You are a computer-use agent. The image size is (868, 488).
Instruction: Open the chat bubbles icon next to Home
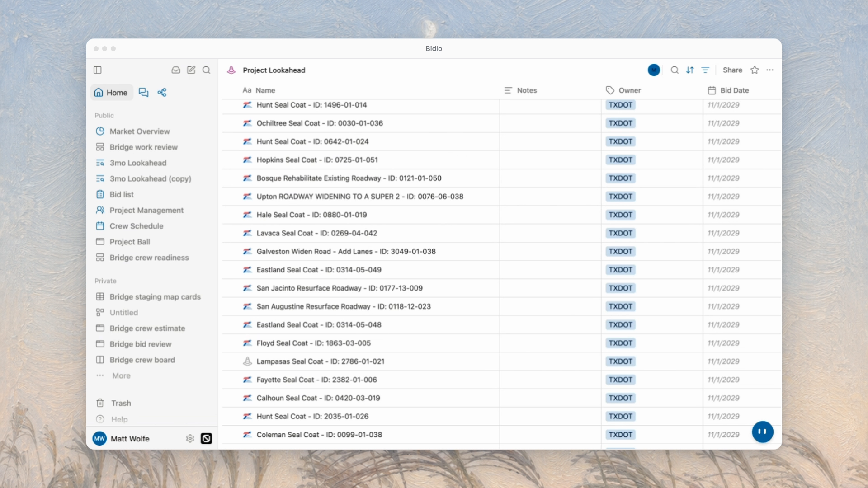(144, 93)
